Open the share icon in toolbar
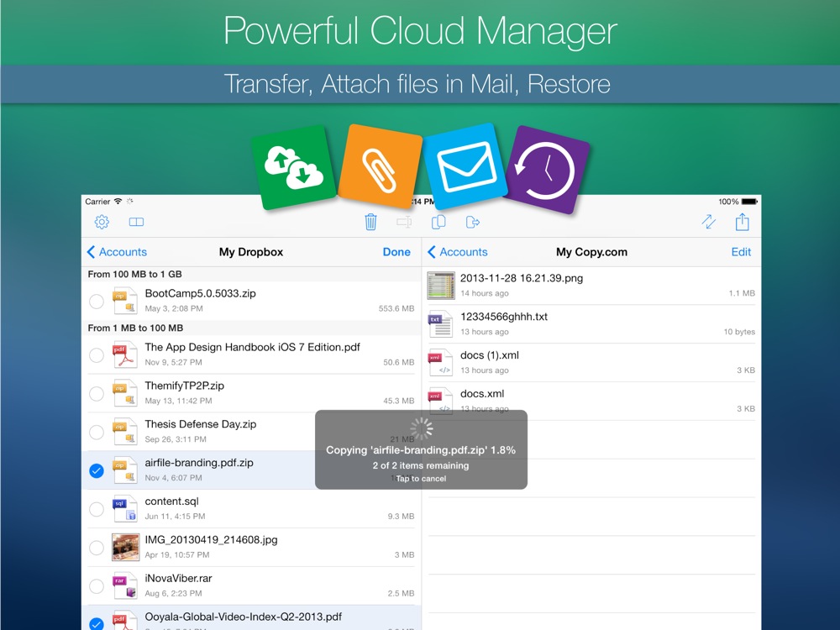 click(742, 222)
